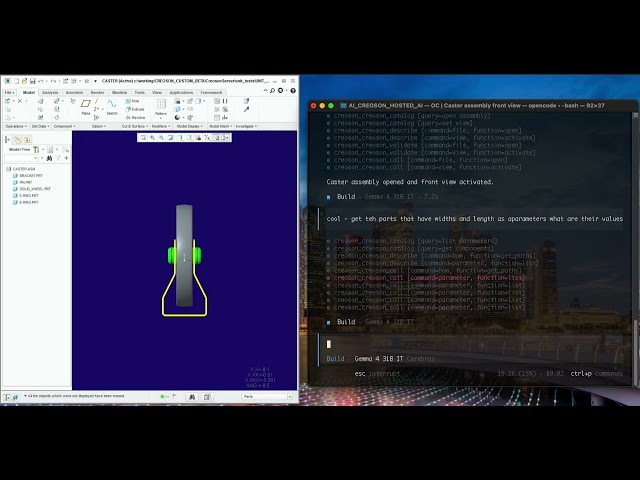Expand the Get Data group dropdown
Image resolution: width=640 pixels, height=480 pixels.
point(40,127)
